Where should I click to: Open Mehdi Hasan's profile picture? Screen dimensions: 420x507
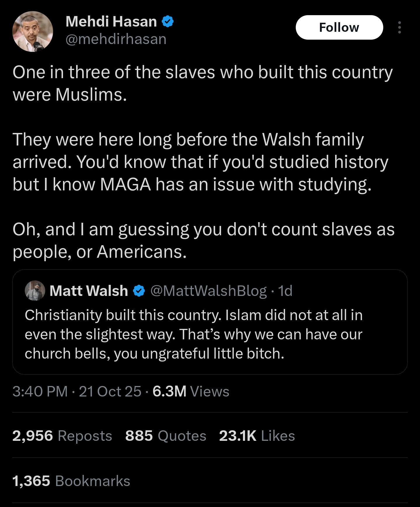tap(33, 31)
